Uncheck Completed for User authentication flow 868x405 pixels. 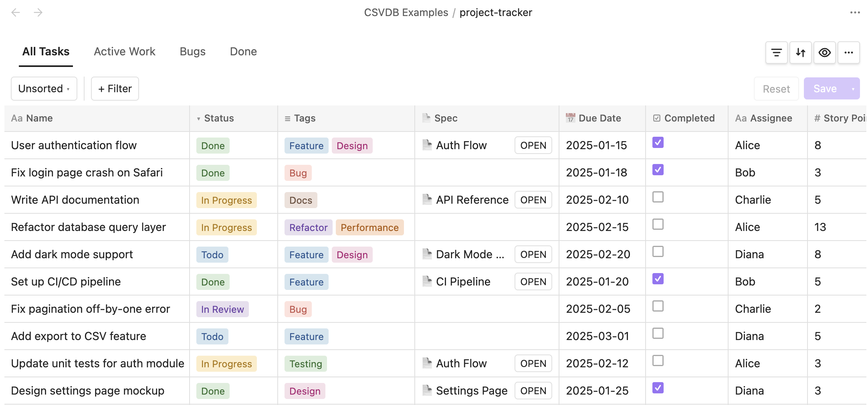pos(658,142)
